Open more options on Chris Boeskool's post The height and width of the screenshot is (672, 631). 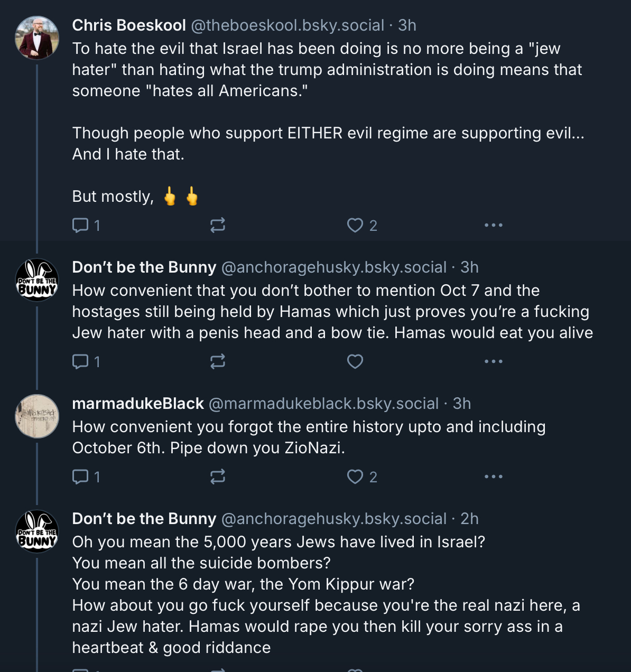pyautogui.click(x=493, y=226)
